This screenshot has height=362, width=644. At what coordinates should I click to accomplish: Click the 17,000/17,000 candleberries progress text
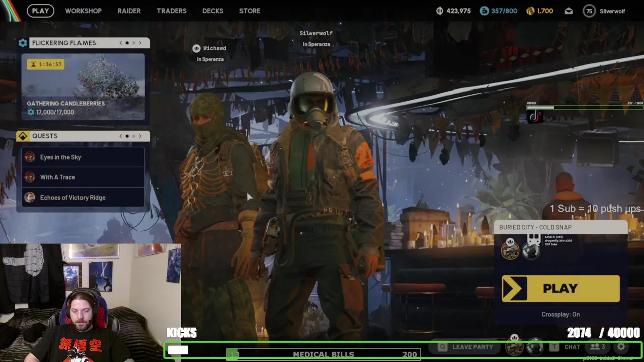pyautogui.click(x=55, y=112)
